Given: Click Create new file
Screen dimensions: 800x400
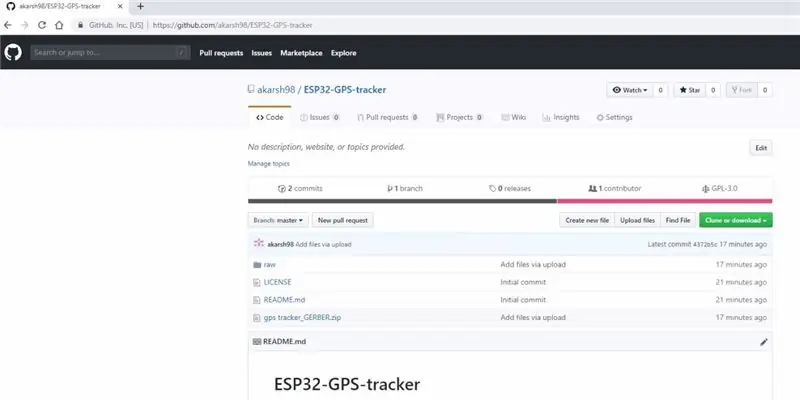Looking at the screenshot, I should click(587, 220).
